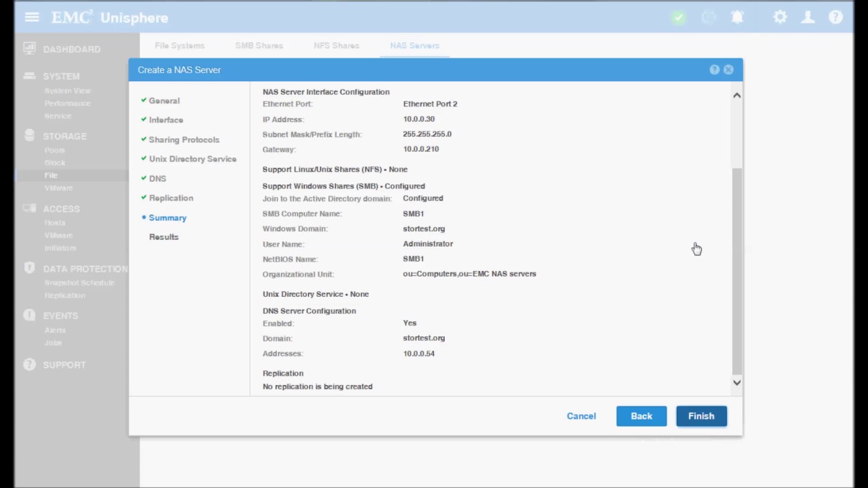Open help for Create a NAS Server dialog
The image size is (868, 488).
[714, 70]
